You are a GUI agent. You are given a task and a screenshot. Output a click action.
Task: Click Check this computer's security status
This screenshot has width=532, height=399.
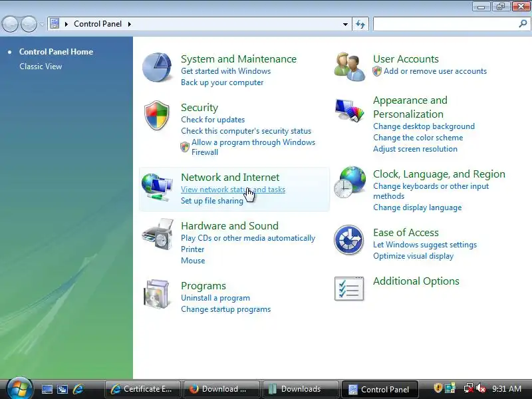[246, 131]
